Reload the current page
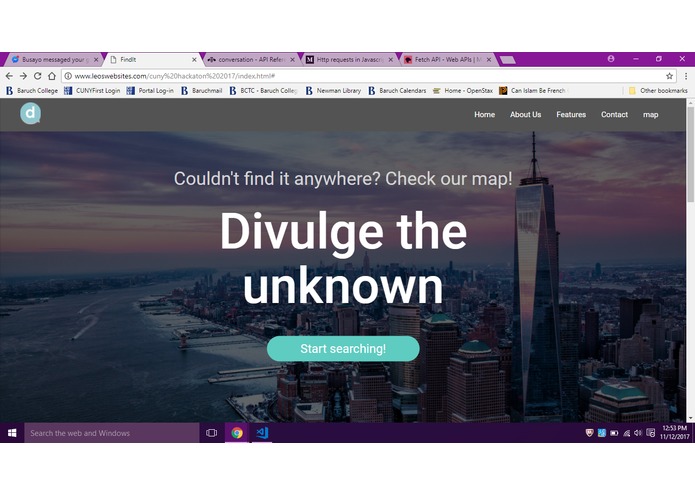 (38, 76)
